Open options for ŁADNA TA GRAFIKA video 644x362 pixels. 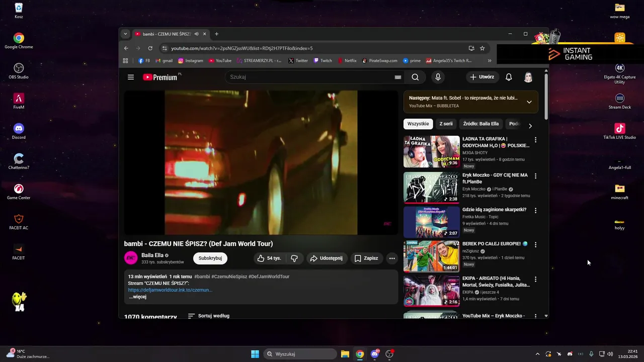(x=535, y=140)
